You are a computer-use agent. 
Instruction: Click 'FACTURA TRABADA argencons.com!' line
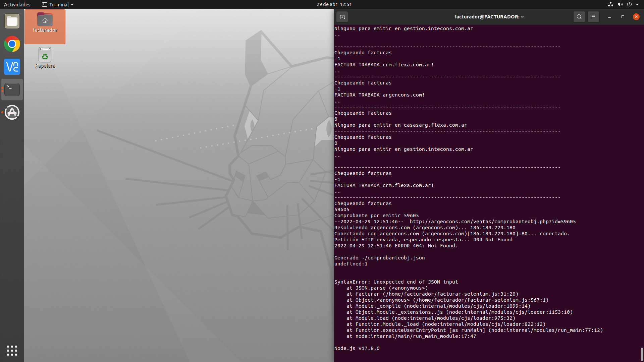pos(380,95)
